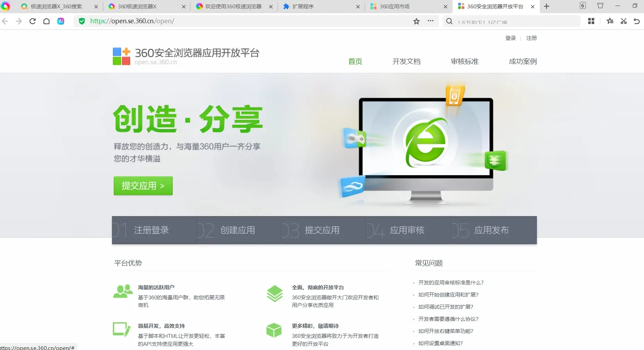Click the green cube icon
Viewport: 644px width, 350px height.
274,330
